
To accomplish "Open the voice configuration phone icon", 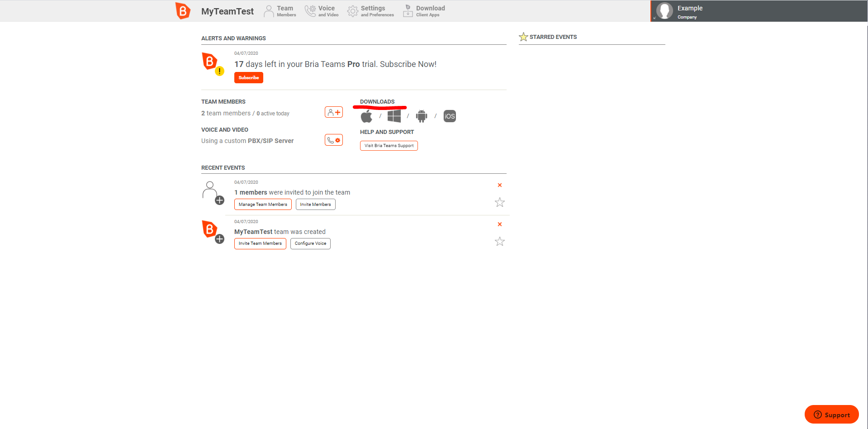I will [x=334, y=140].
